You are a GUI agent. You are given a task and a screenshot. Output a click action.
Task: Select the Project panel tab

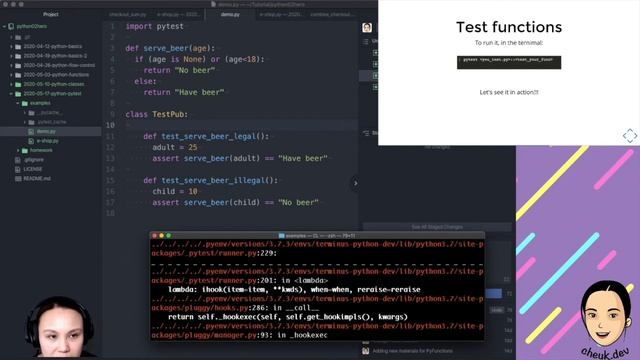coord(51,14)
